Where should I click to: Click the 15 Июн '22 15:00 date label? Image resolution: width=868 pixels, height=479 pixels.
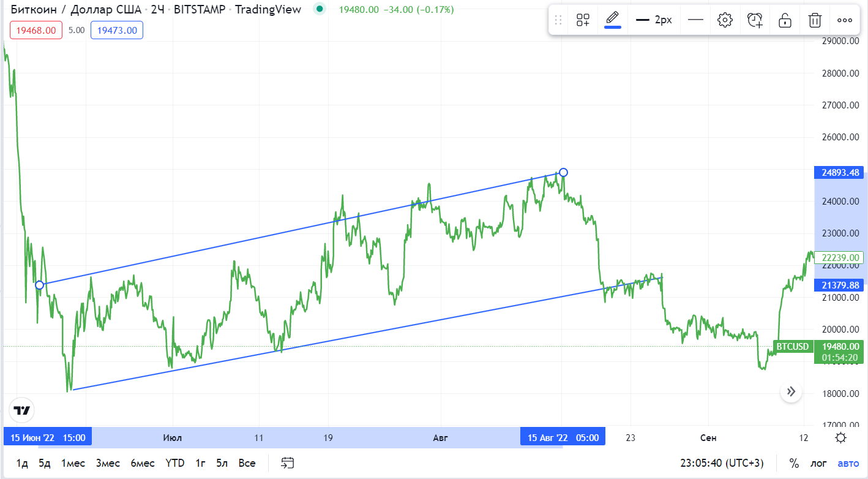(48, 437)
